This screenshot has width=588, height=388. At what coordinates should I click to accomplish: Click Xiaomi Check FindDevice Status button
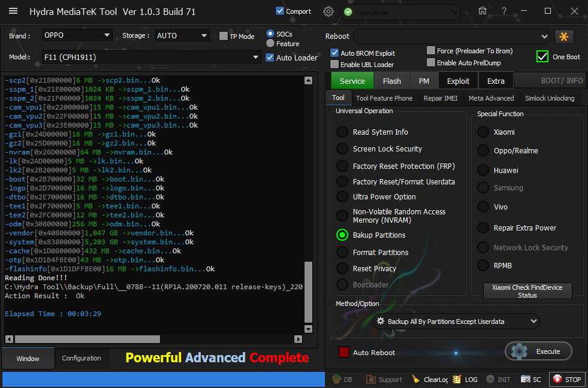click(x=527, y=291)
